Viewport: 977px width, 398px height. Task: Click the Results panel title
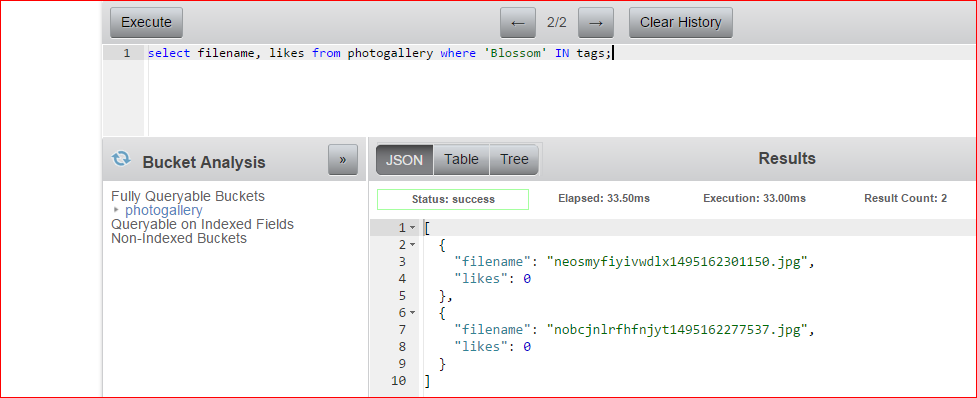[787, 159]
